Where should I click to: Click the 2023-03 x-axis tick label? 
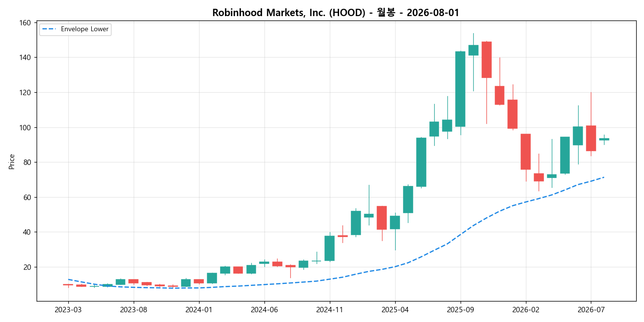[68, 309]
